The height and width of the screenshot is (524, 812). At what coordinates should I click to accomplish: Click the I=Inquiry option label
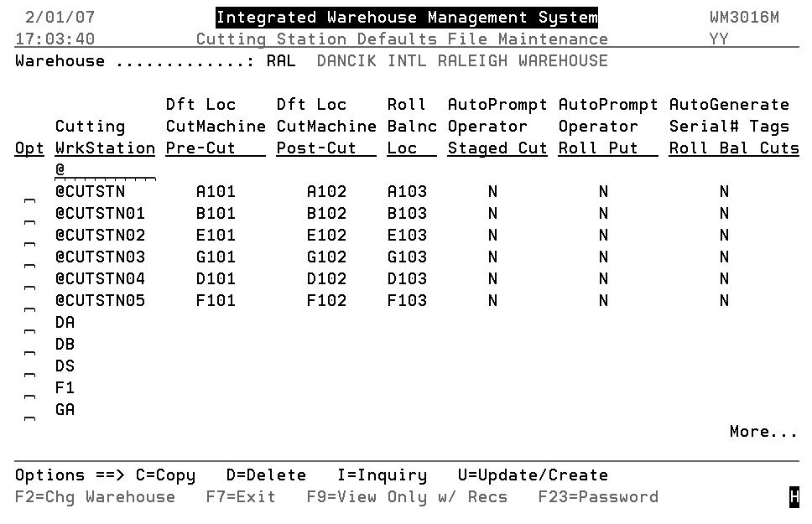tap(382, 475)
